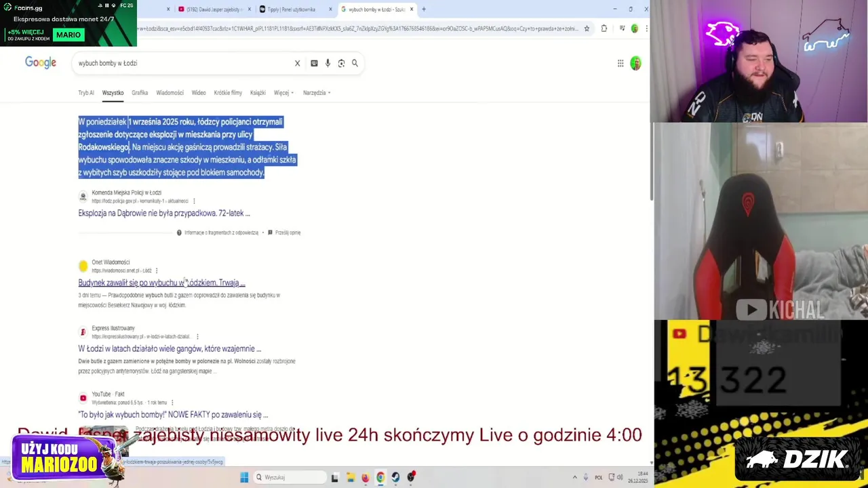
Task: Open Steam from the taskbar
Action: pyautogui.click(x=395, y=477)
